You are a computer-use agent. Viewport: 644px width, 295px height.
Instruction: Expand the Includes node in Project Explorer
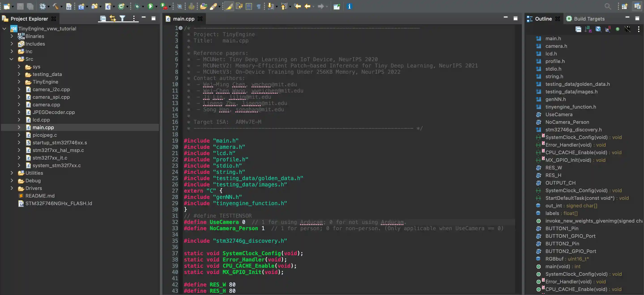(12, 44)
